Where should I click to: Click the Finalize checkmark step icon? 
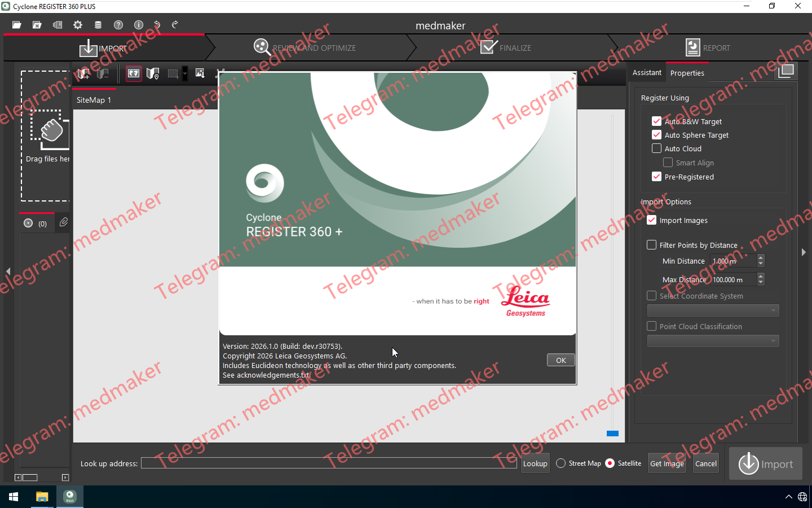click(x=489, y=47)
